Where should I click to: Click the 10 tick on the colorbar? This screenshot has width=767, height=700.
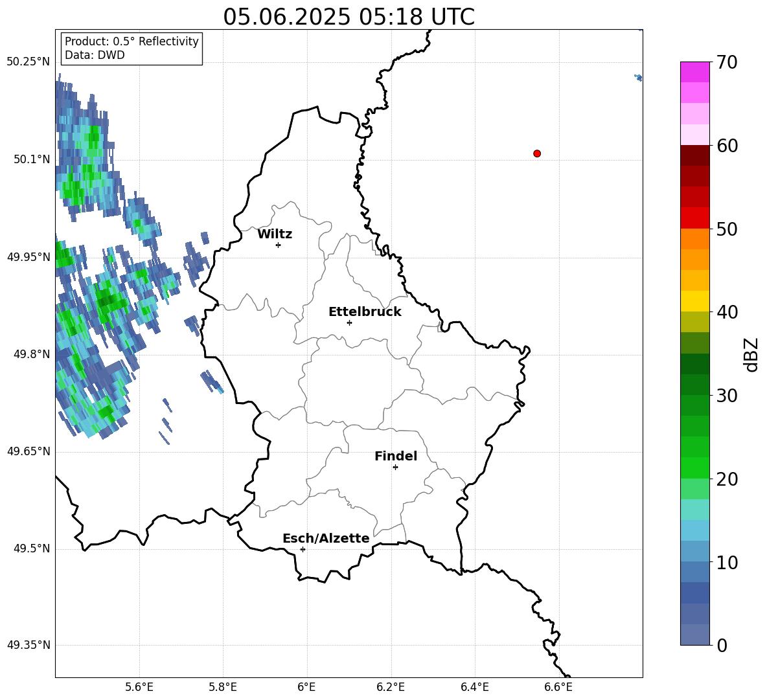tap(726, 563)
